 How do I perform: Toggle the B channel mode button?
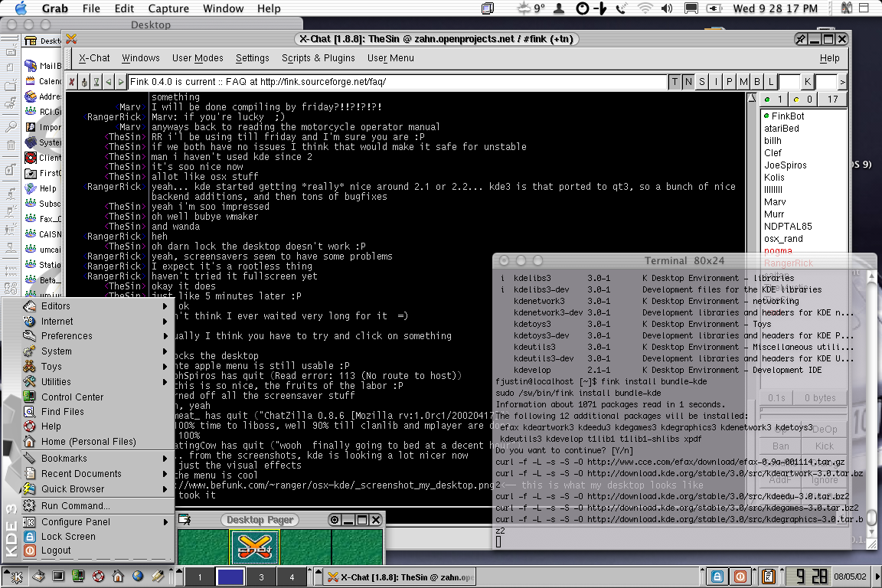coord(757,82)
